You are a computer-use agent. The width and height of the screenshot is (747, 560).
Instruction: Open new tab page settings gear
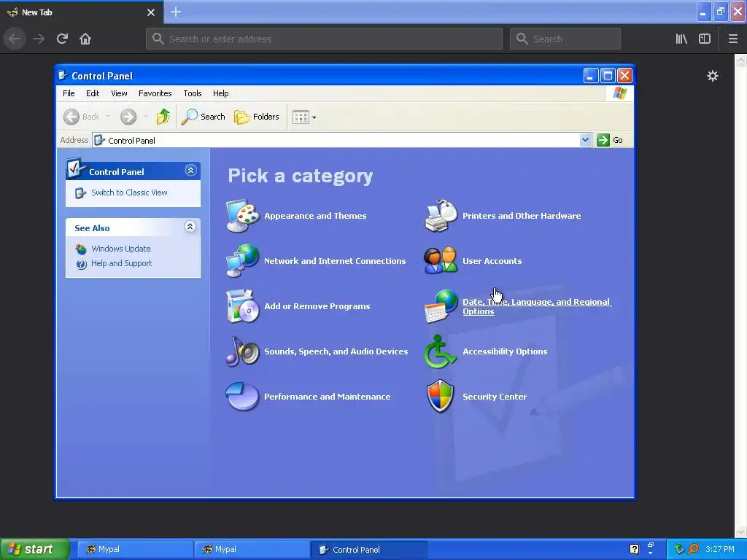(712, 76)
